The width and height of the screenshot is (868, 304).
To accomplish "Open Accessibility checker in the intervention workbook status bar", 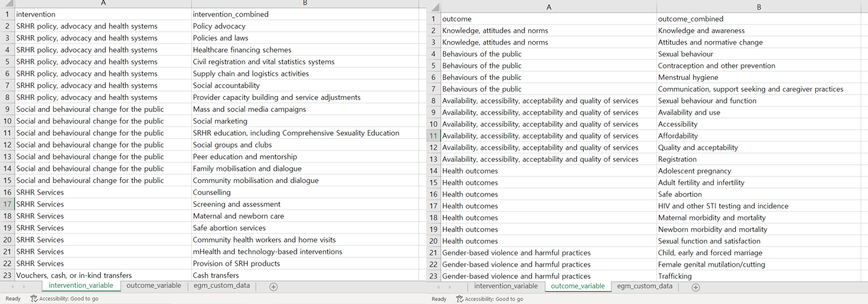I will pyautogui.click(x=64, y=298).
